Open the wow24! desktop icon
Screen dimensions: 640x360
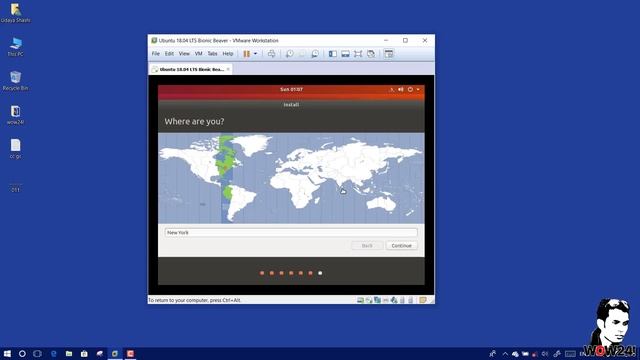click(x=16, y=115)
